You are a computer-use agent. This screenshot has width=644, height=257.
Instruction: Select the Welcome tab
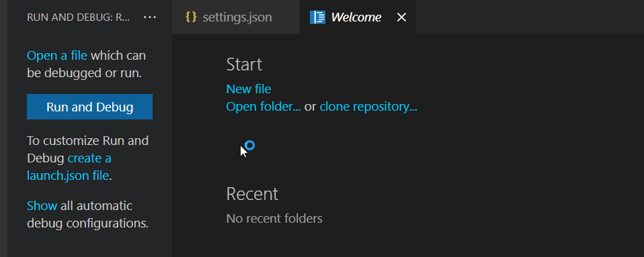[x=358, y=17]
